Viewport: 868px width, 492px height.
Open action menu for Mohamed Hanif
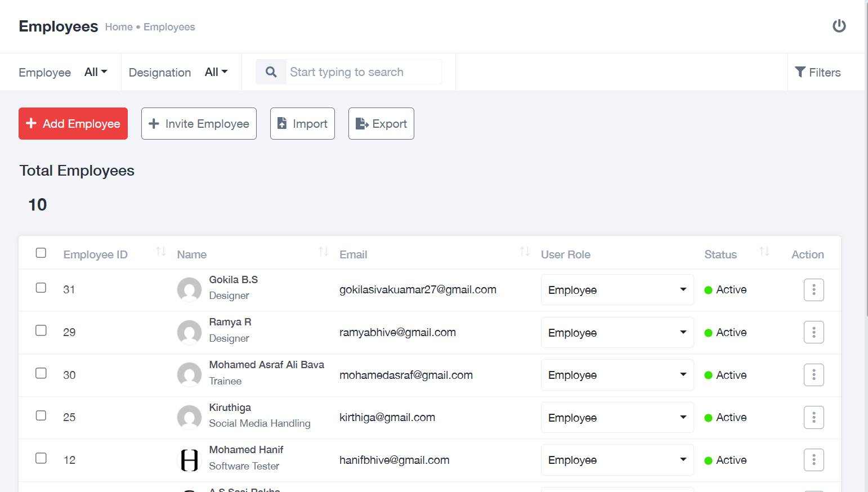pyautogui.click(x=813, y=460)
